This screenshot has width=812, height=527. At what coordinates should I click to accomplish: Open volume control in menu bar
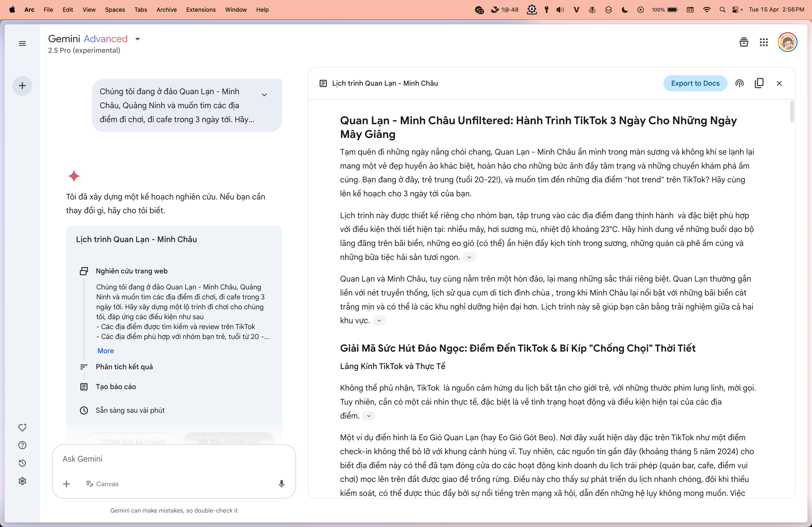(560, 9)
